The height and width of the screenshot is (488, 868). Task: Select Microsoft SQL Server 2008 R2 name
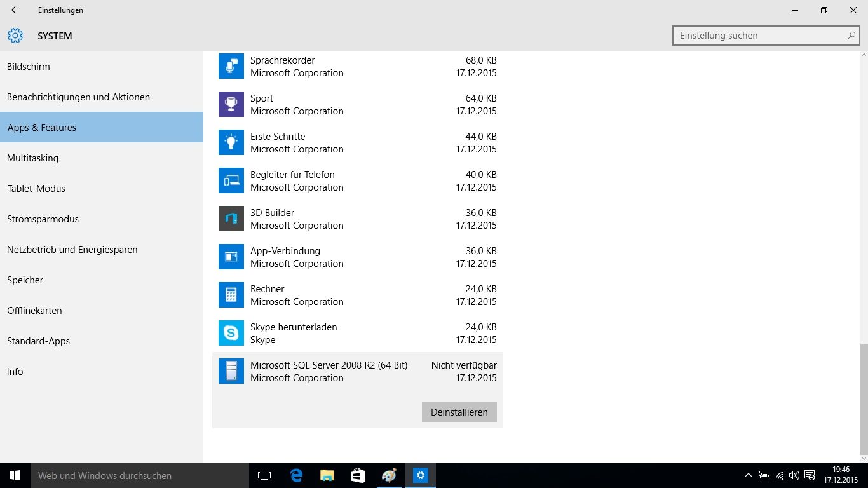coord(329,365)
